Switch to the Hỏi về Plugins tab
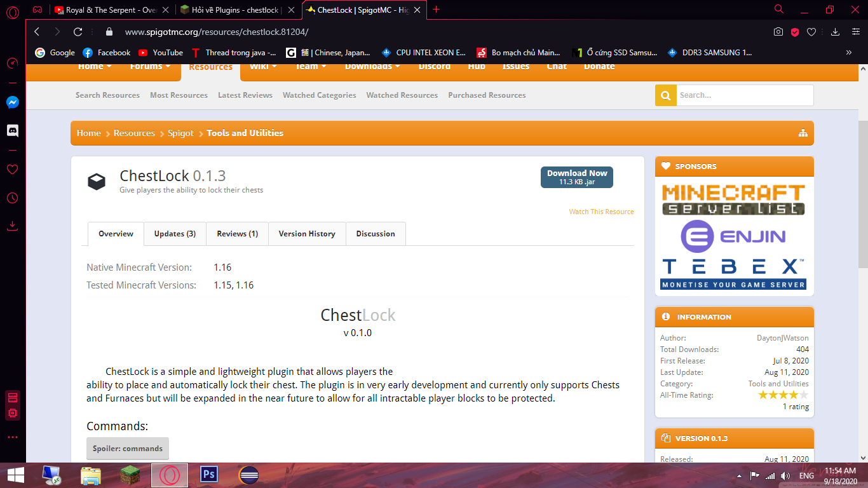 (x=236, y=10)
